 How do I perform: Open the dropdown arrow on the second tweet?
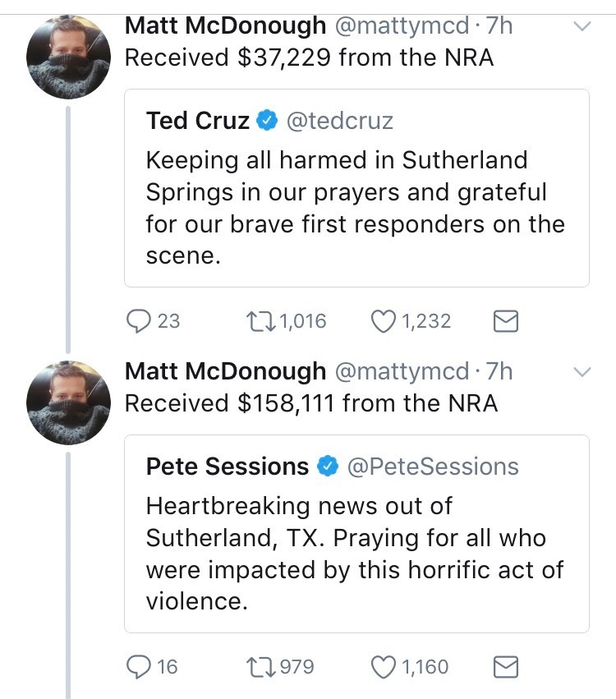[582, 372]
